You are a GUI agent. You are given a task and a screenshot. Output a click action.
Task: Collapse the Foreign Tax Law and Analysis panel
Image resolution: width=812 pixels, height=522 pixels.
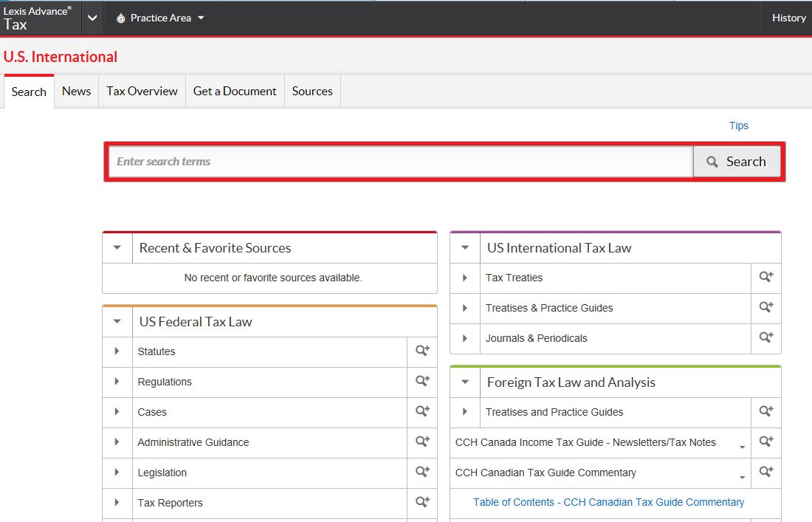point(465,382)
